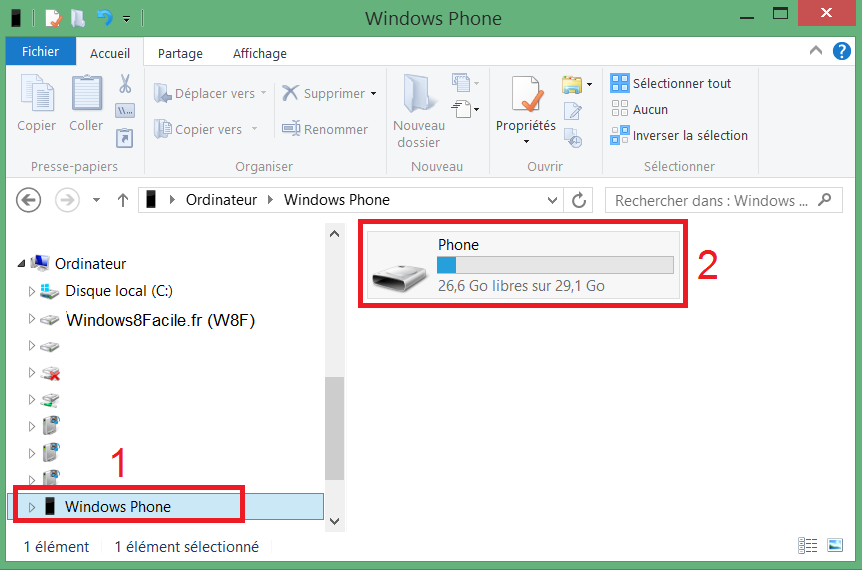Image resolution: width=862 pixels, height=570 pixels.
Task: Open the Supprimer dropdown arrow
Action: (x=374, y=93)
